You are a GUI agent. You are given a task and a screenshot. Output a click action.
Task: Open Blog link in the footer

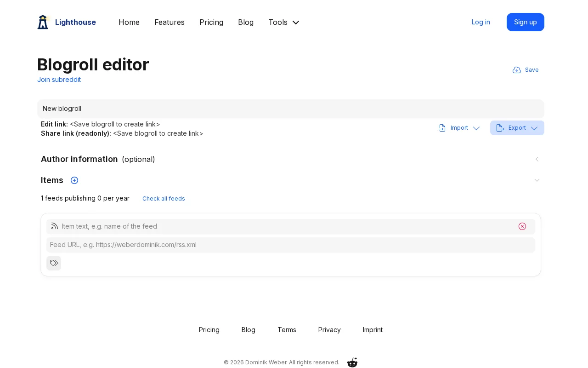[249, 330]
